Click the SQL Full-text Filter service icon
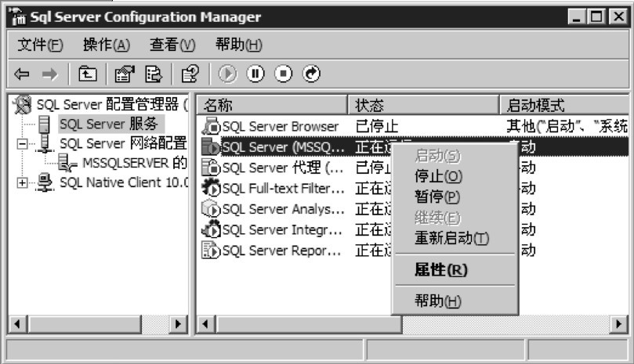Screen dimensions: 634x364 (211, 188)
